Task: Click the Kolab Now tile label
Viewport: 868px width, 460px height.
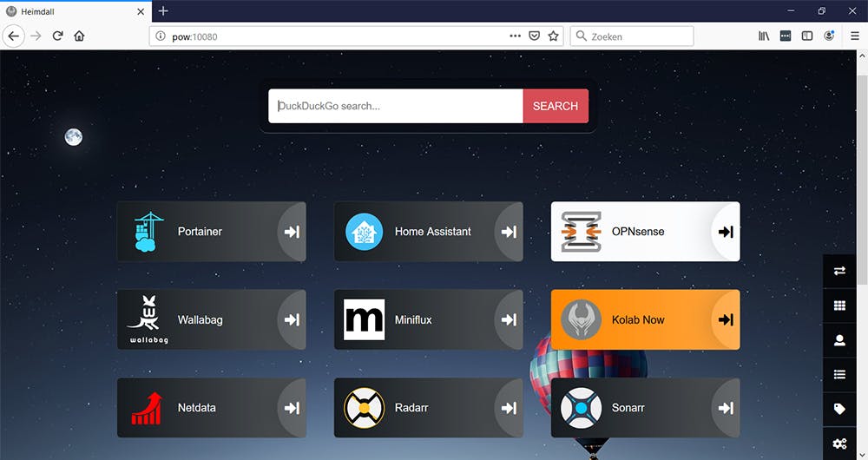Action: [x=638, y=319]
